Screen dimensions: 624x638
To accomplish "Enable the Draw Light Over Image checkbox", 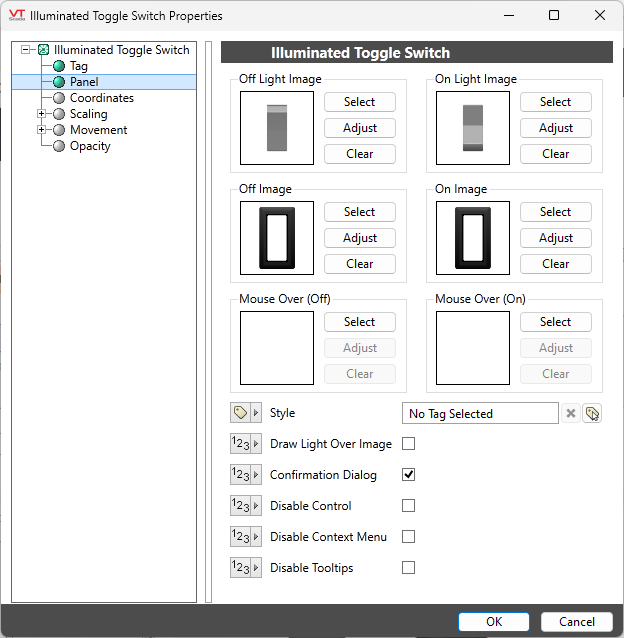I will (408, 444).
